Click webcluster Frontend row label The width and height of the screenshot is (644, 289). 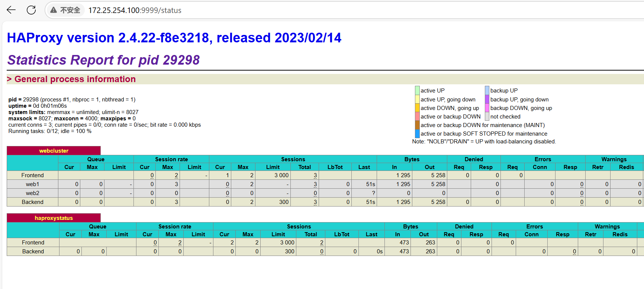coord(32,175)
